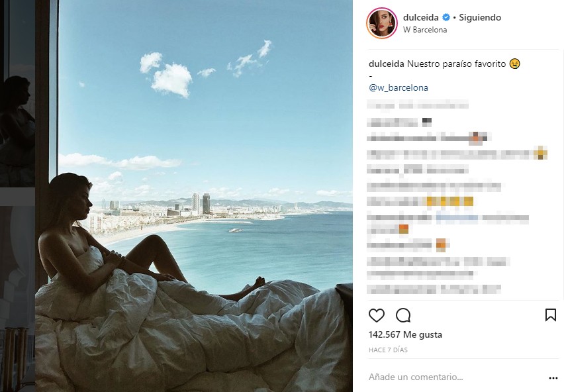The width and height of the screenshot is (564, 392).
Task: View the 142.567 Me gusta likes list
Action: (x=405, y=335)
